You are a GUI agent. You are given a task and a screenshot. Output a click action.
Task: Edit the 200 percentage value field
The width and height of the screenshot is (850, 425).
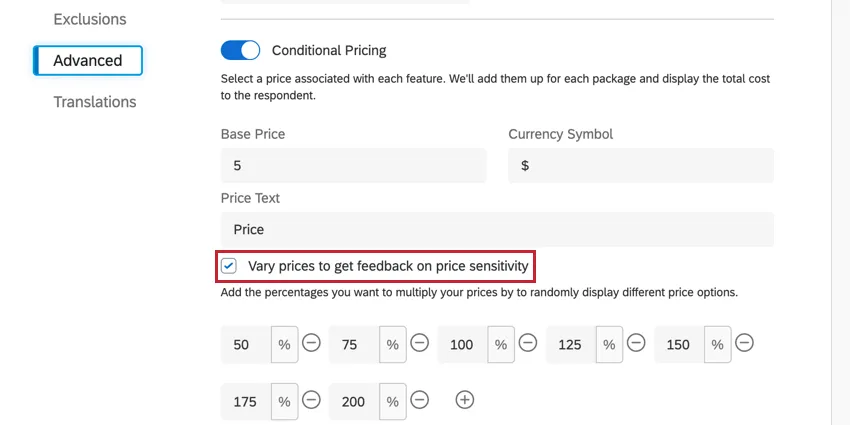353,401
